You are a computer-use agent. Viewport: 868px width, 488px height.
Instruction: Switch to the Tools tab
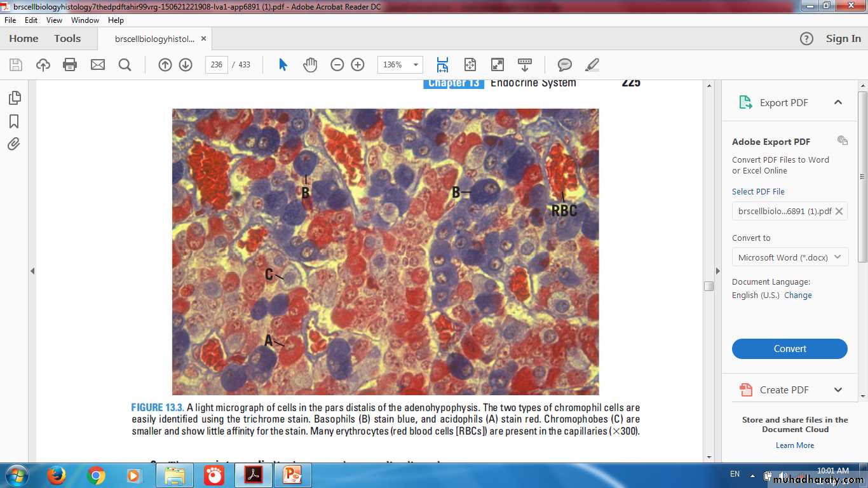click(x=67, y=39)
